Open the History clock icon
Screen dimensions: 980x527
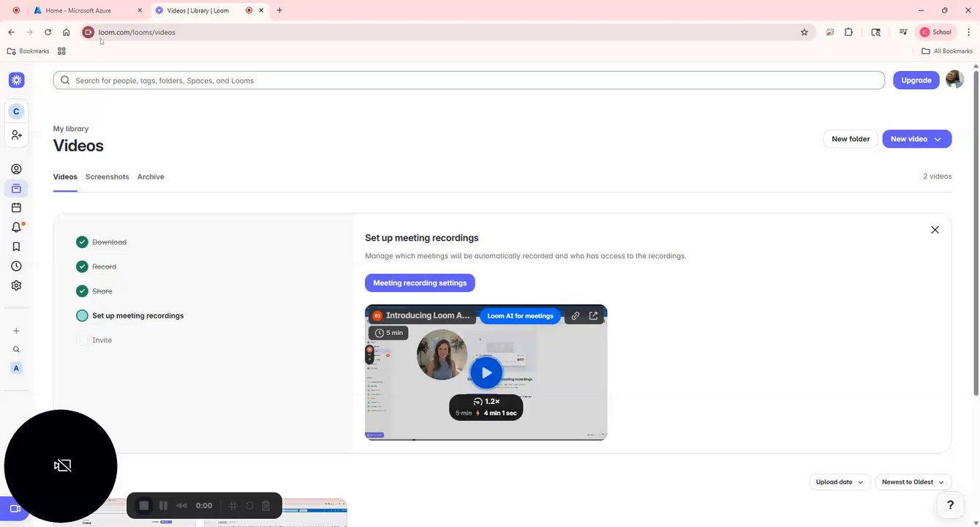tap(16, 266)
